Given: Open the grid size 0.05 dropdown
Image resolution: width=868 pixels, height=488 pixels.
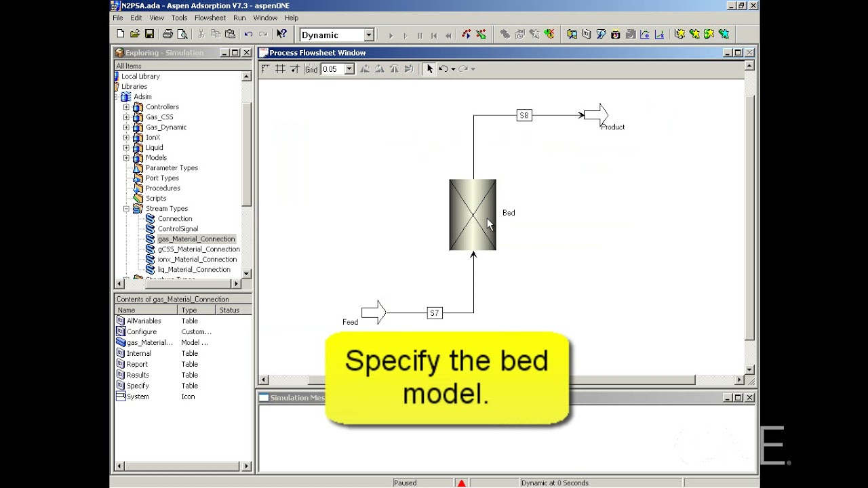Looking at the screenshot, I should pyautogui.click(x=349, y=69).
